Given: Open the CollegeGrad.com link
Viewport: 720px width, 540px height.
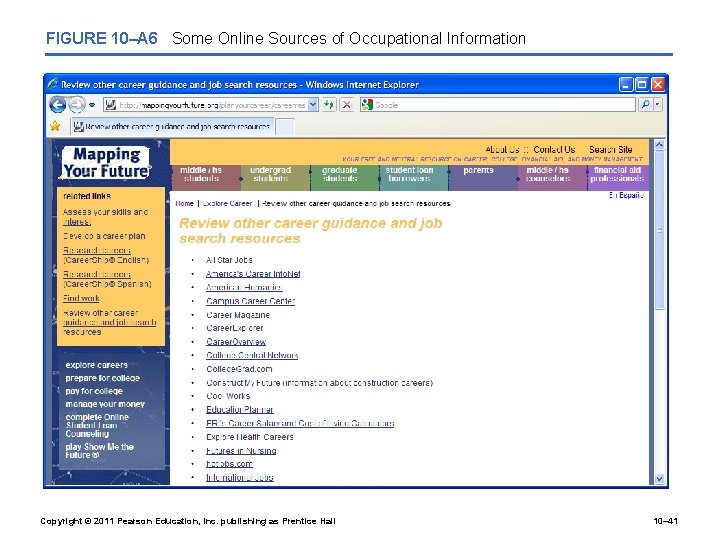Looking at the screenshot, I should [239, 369].
